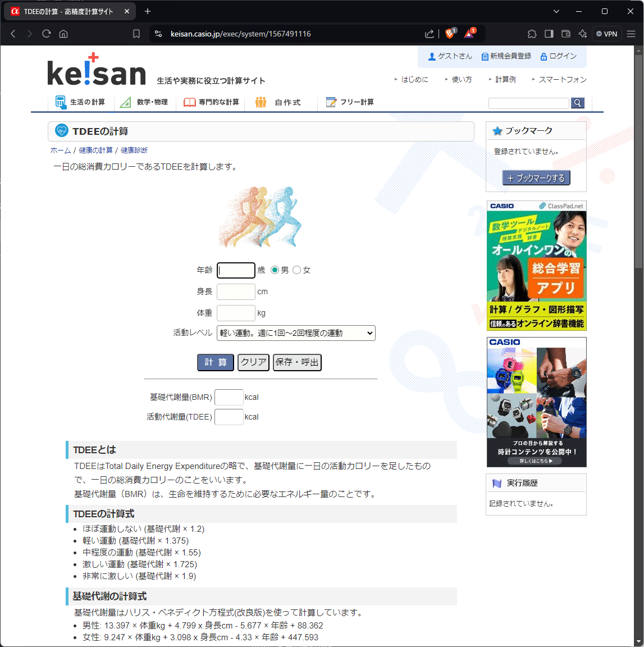Screen dimensions: 644x647
Task: Click the bookmark icon in address bar
Action: pos(136,34)
